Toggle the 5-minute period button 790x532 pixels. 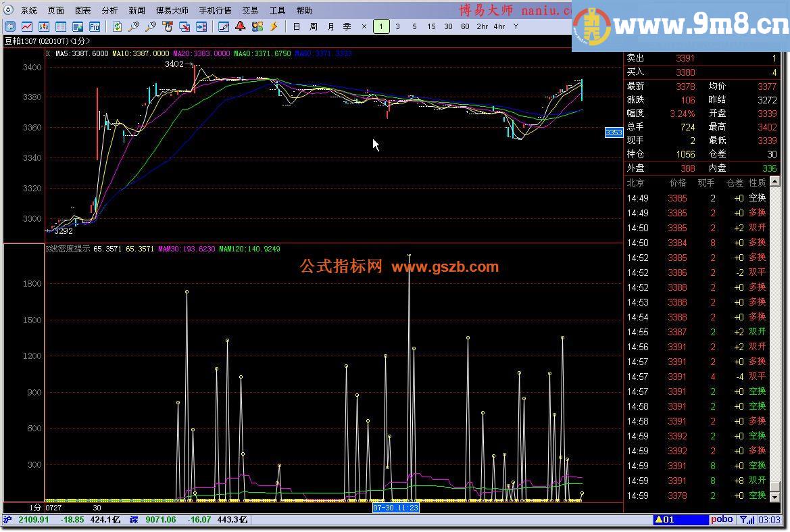(414, 26)
